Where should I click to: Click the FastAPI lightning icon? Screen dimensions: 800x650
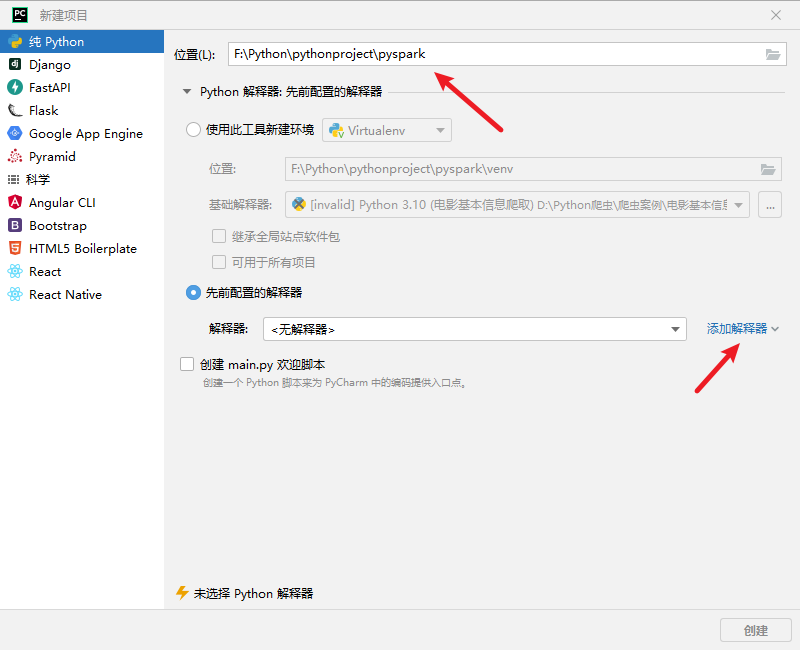pos(15,87)
